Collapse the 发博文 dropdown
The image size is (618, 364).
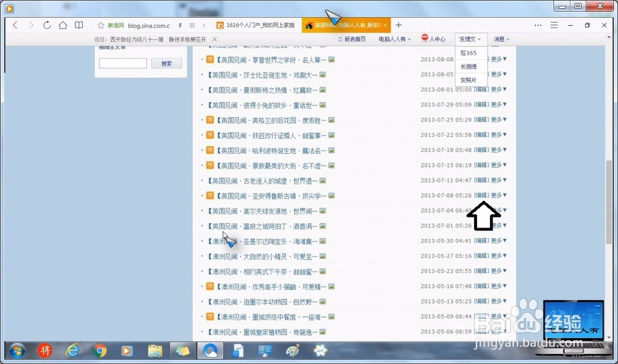point(470,40)
